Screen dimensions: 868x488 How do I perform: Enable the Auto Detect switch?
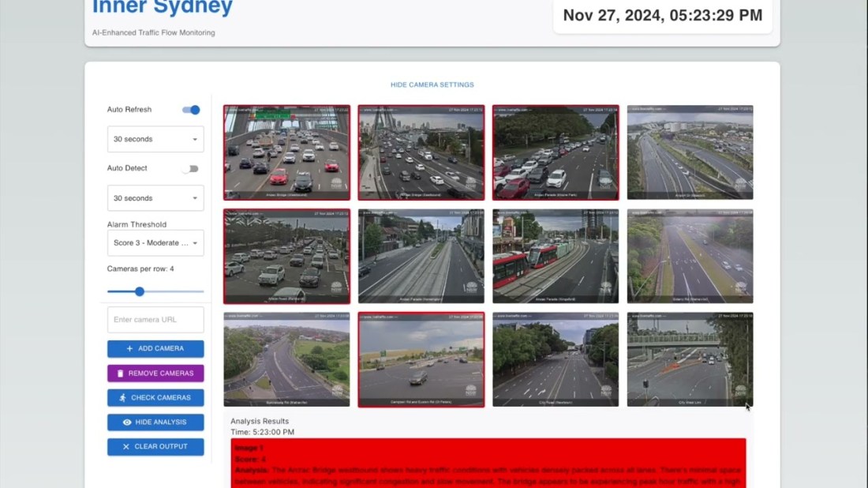(x=189, y=168)
